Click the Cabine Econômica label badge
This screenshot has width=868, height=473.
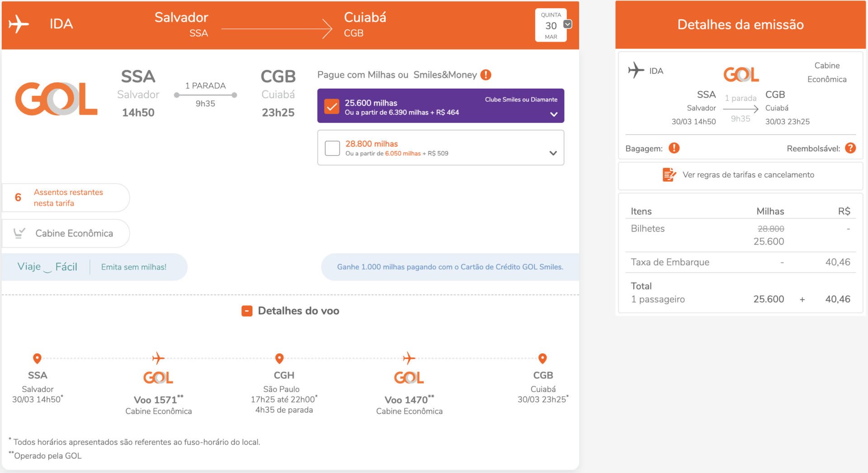[66, 233]
